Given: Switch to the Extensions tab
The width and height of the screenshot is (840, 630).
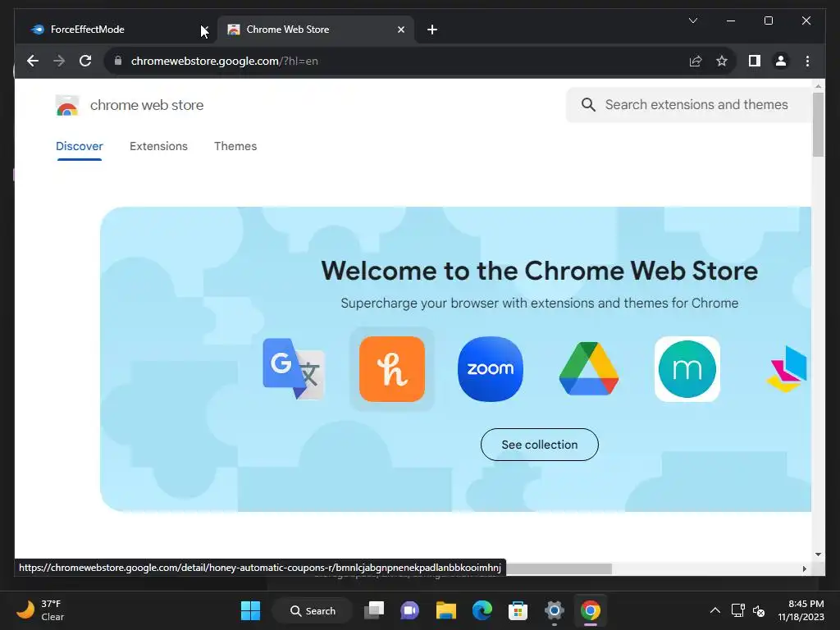Looking at the screenshot, I should coord(158,146).
